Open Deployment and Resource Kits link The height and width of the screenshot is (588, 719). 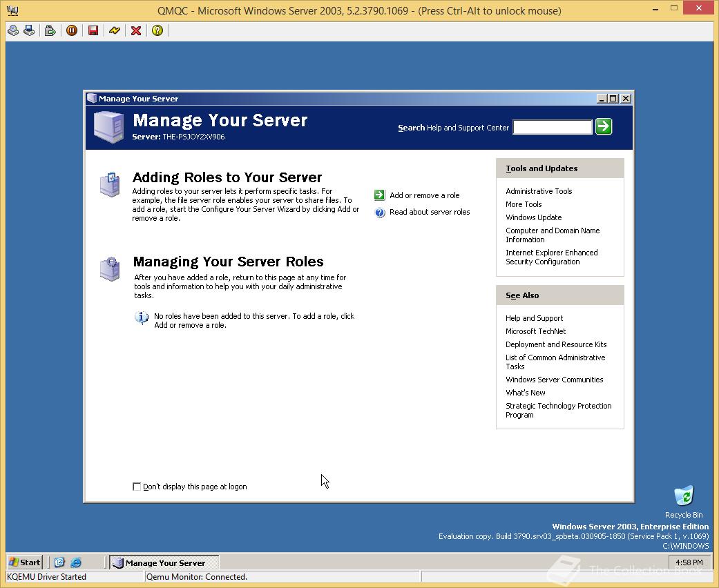pyautogui.click(x=556, y=344)
